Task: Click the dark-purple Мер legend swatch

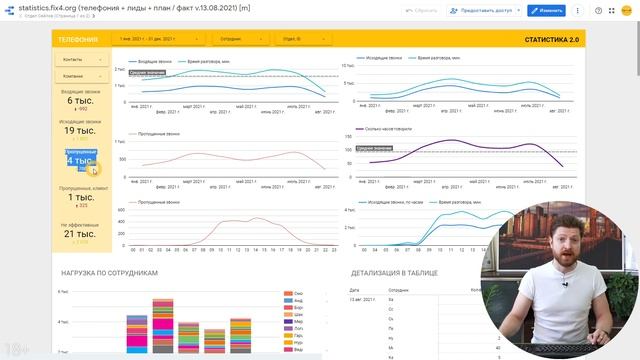Action: 288,322
